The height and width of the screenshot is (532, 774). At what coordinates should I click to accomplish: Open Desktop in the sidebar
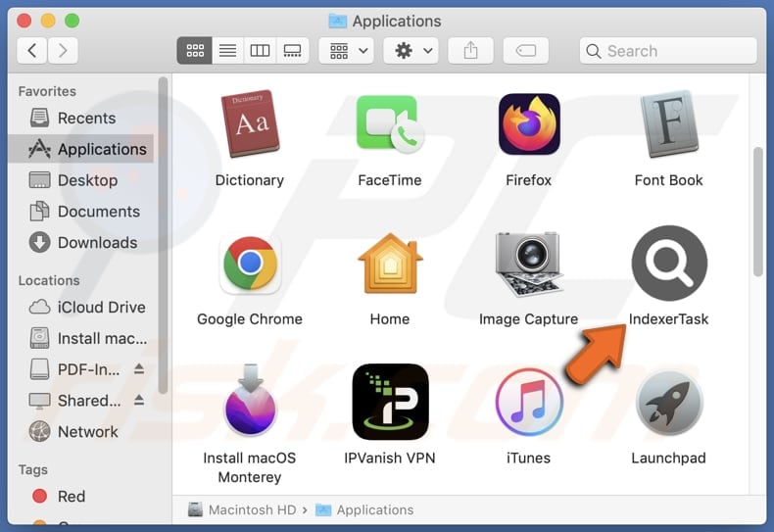[x=81, y=180]
